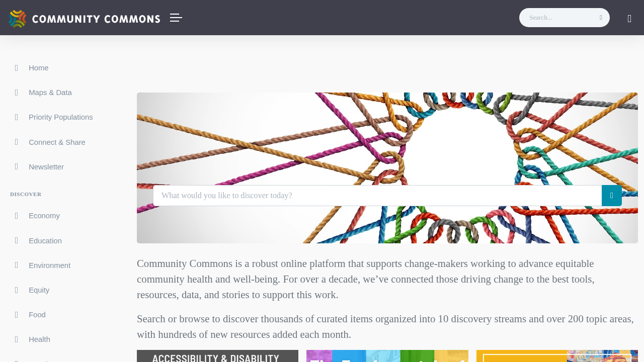This screenshot has height=362, width=644.
Task: Open the user account icon in header
Action: click(629, 19)
